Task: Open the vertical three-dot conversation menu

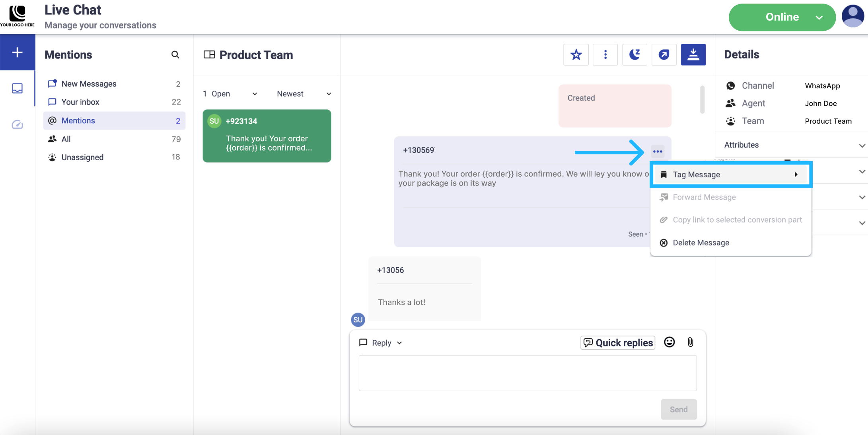Action: click(605, 54)
